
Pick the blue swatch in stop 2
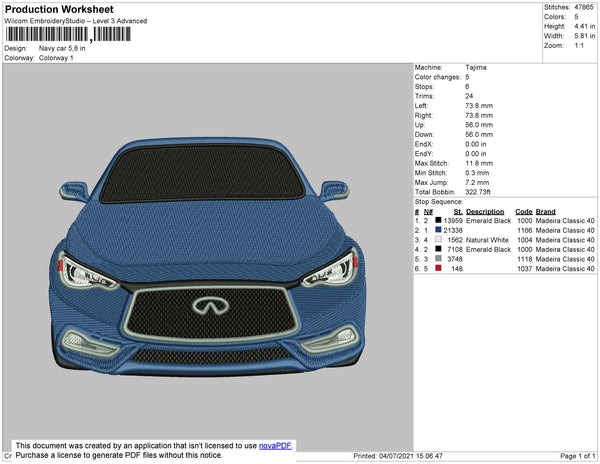click(x=437, y=230)
